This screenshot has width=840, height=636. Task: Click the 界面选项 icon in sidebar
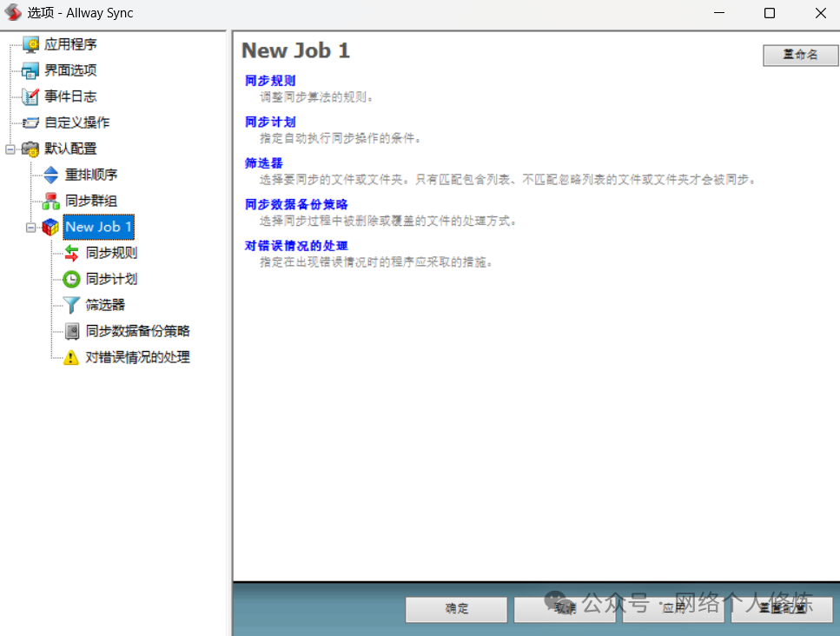[x=30, y=70]
